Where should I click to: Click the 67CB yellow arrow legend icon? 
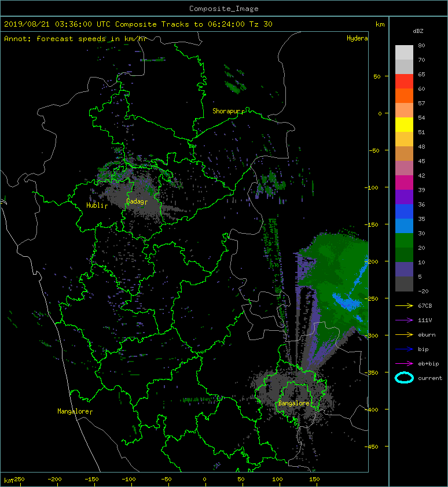tap(404, 305)
